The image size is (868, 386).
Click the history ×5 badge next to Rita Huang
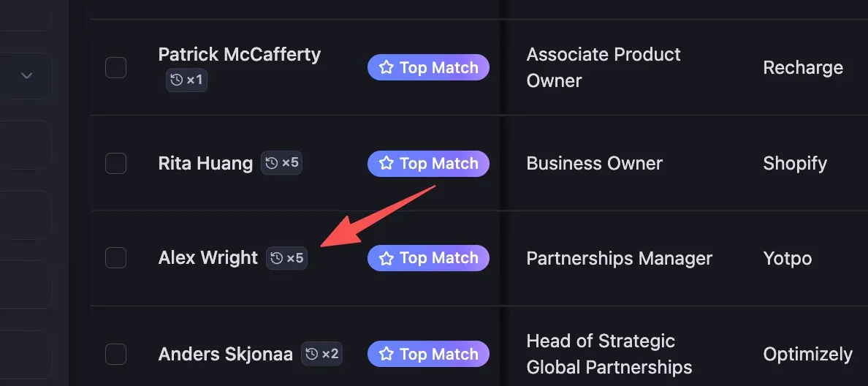click(x=282, y=163)
